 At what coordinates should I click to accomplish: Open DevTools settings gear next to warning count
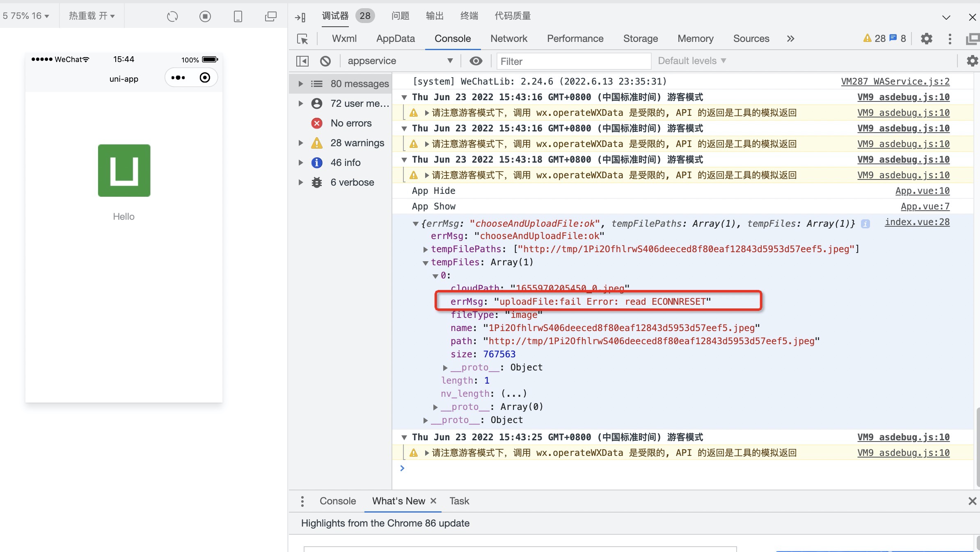[927, 39]
